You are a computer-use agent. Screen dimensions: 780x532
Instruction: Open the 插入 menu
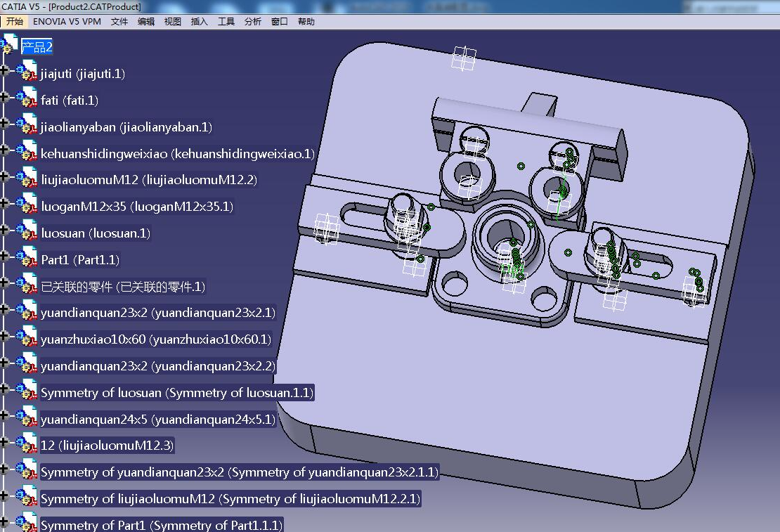click(199, 21)
